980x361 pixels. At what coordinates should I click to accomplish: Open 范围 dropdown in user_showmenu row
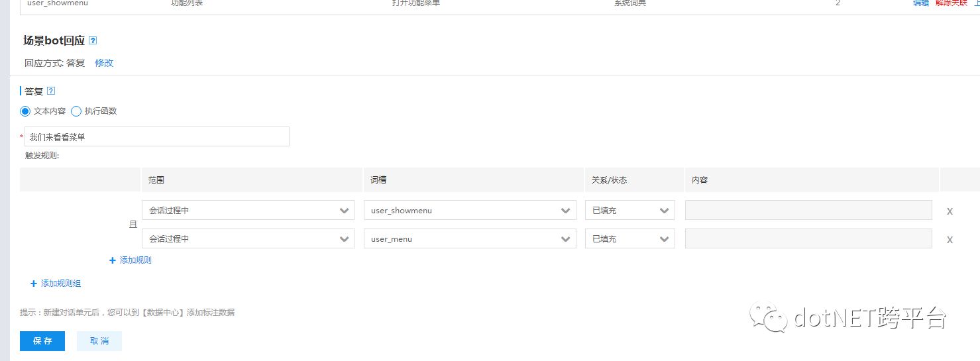coord(248,210)
